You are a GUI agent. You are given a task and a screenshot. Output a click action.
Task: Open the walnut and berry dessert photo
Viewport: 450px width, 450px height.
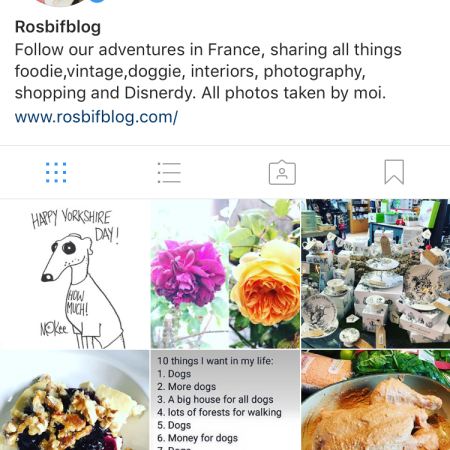(x=75, y=400)
